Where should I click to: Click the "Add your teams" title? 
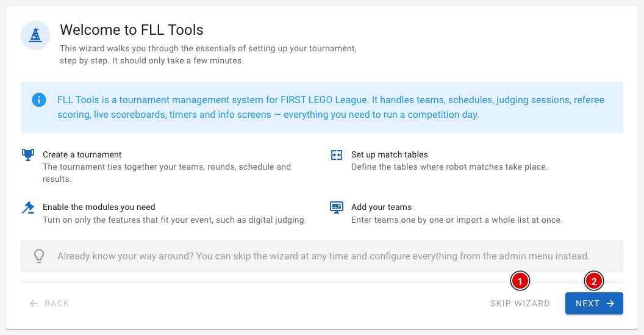[x=381, y=207]
